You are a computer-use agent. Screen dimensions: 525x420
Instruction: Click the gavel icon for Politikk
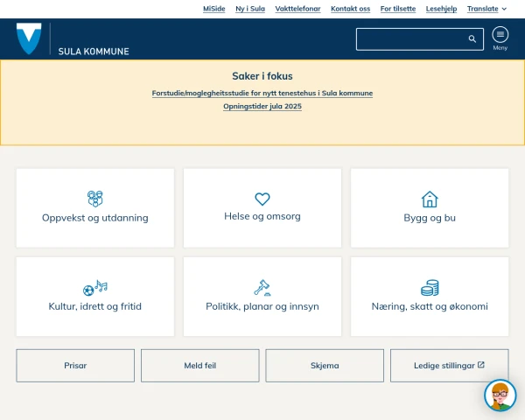coord(262,287)
